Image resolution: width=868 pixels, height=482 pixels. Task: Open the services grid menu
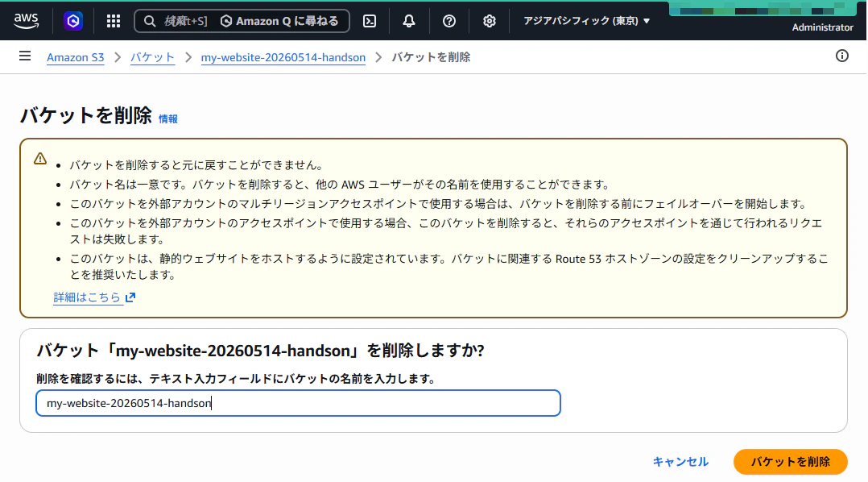click(x=114, y=21)
